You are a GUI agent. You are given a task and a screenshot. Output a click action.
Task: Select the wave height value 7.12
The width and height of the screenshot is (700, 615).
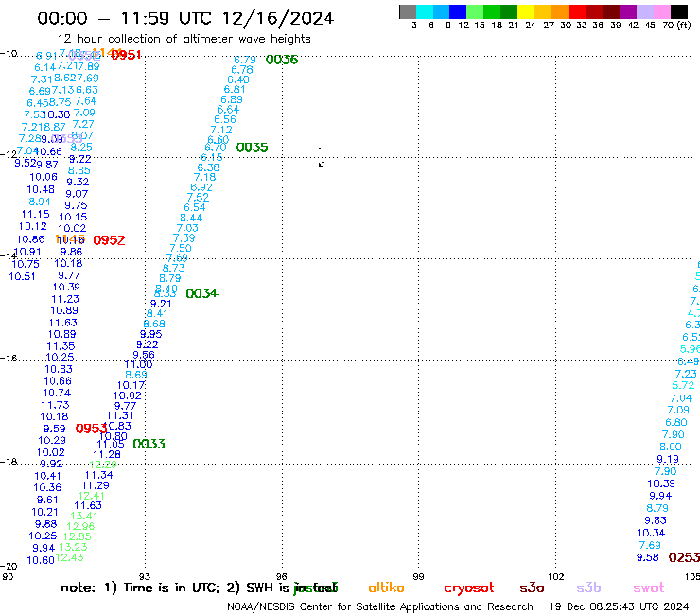pos(221,130)
